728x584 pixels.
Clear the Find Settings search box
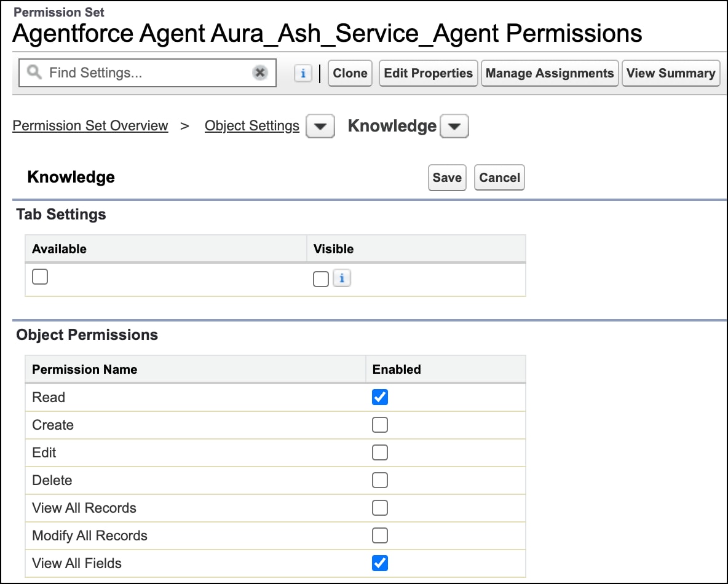coord(260,73)
